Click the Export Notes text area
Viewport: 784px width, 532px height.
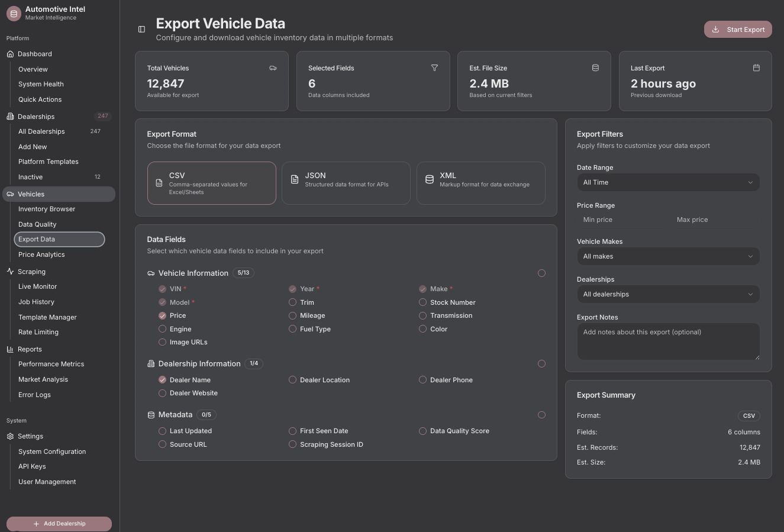pos(668,341)
